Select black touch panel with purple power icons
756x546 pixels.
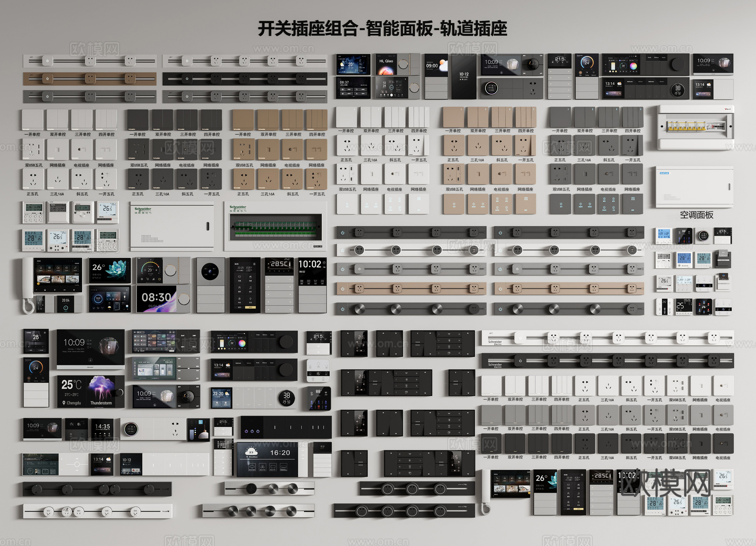(286, 428)
